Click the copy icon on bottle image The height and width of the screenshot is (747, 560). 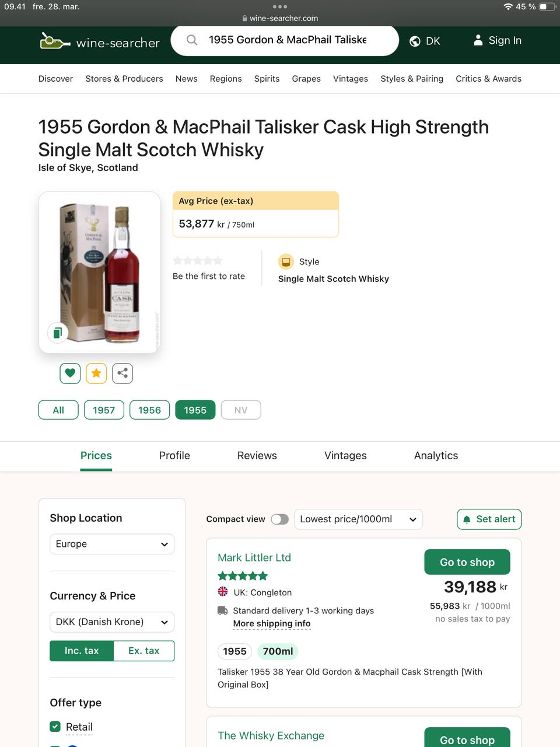[x=58, y=333]
